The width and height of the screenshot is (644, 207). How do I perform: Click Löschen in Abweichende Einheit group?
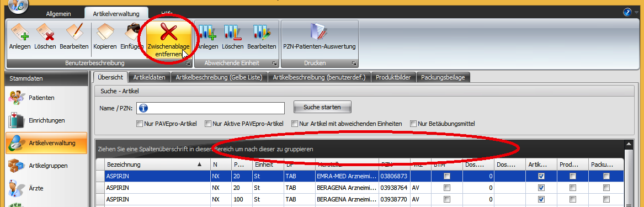(233, 37)
